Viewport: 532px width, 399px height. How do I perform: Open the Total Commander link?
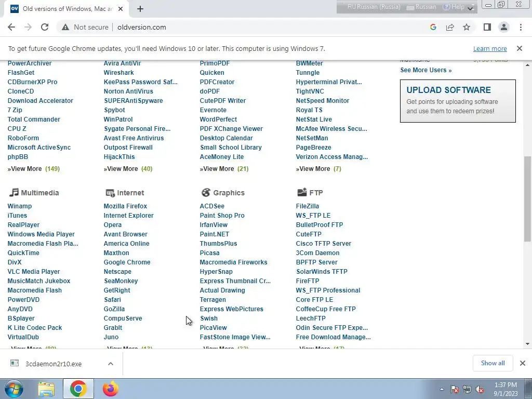tap(34, 119)
